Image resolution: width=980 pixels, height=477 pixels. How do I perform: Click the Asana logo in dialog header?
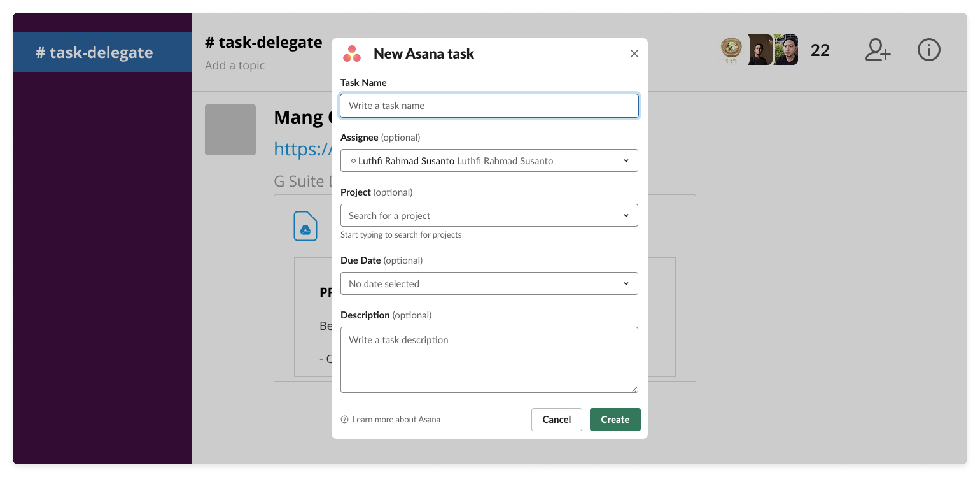coord(352,54)
